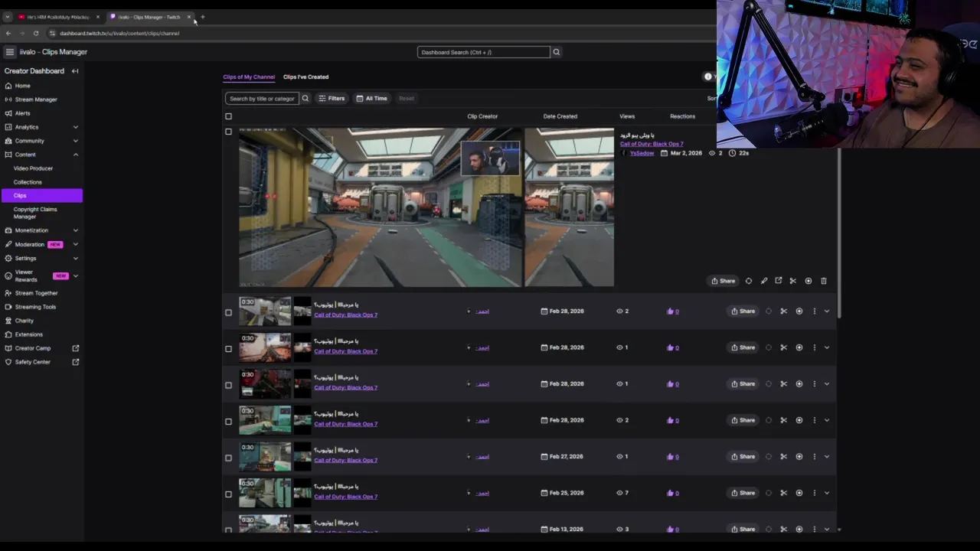The height and width of the screenshot is (551, 980).
Task: Collapse the Content section
Action: coord(75,155)
